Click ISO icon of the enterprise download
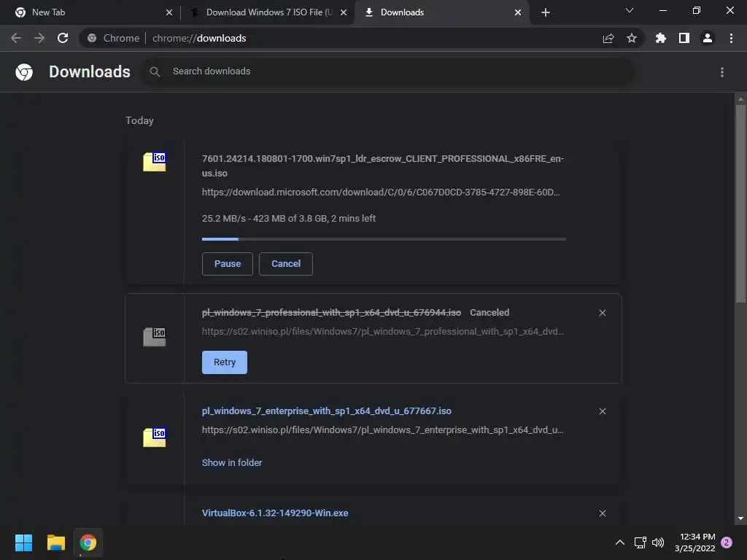Screen dimensions: 747x560 (x=155, y=437)
